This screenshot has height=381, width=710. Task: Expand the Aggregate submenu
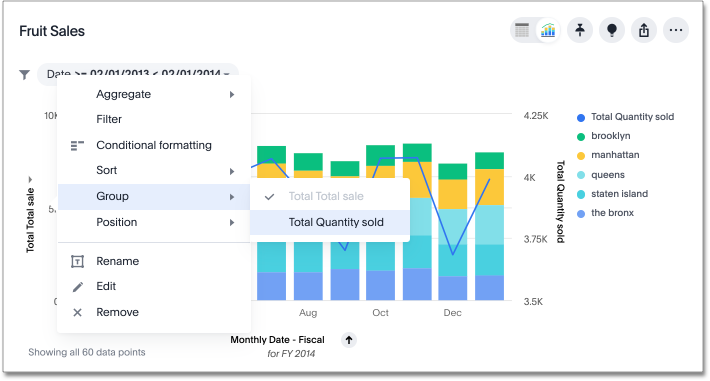[x=154, y=94]
